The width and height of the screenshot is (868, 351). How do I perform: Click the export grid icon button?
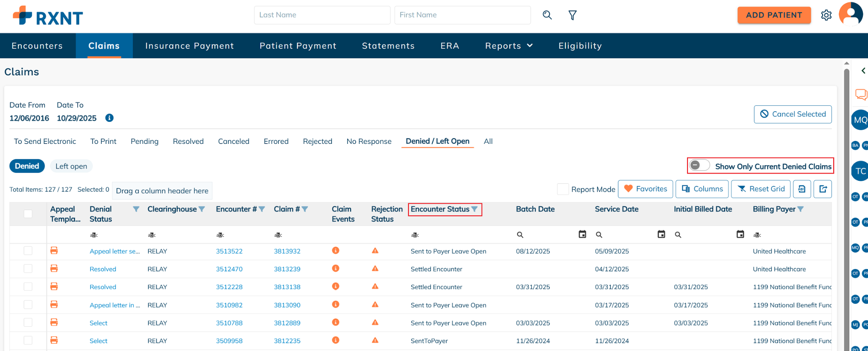(x=823, y=189)
